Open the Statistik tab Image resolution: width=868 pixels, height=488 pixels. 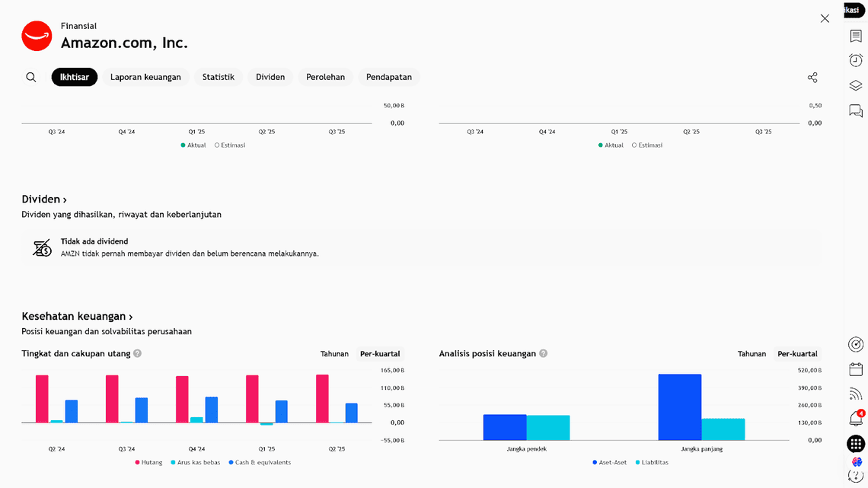pyautogui.click(x=219, y=77)
